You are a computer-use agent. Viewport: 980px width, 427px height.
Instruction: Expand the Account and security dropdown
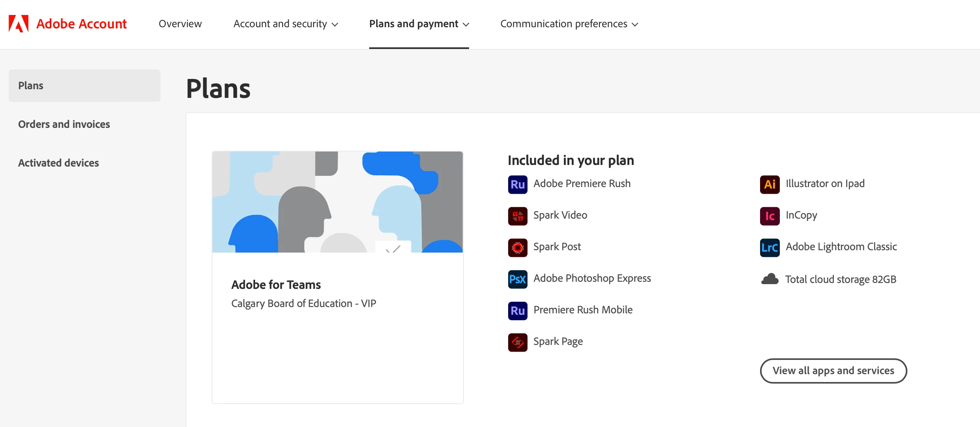pos(285,24)
